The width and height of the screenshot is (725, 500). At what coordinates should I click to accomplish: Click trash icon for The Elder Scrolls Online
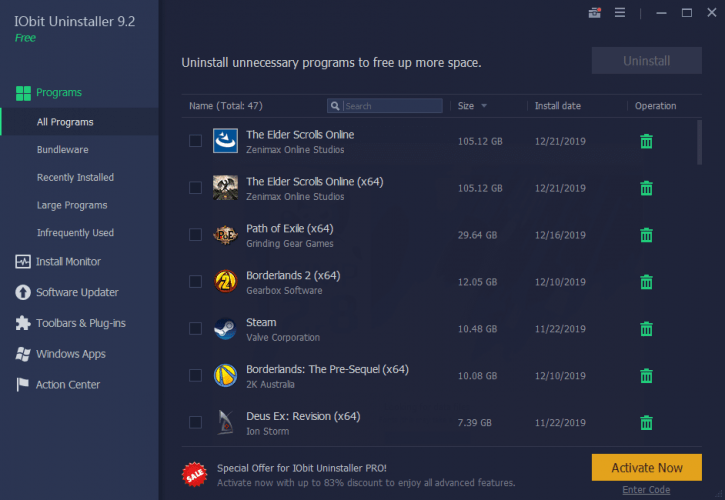pyautogui.click(x=646, y=142)
